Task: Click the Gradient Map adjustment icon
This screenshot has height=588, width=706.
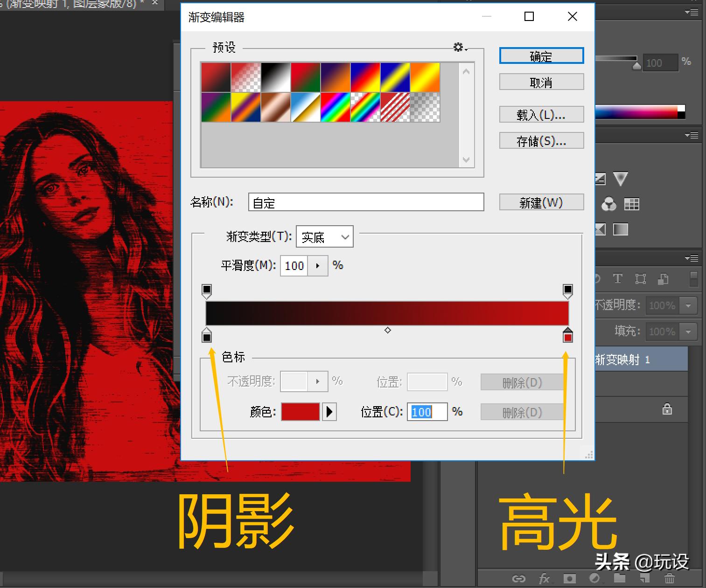Action: pyautogui.click(x=620, y=229)
